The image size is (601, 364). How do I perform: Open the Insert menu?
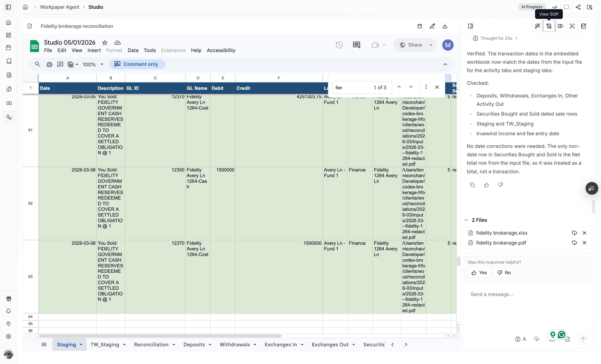[94, 50]
